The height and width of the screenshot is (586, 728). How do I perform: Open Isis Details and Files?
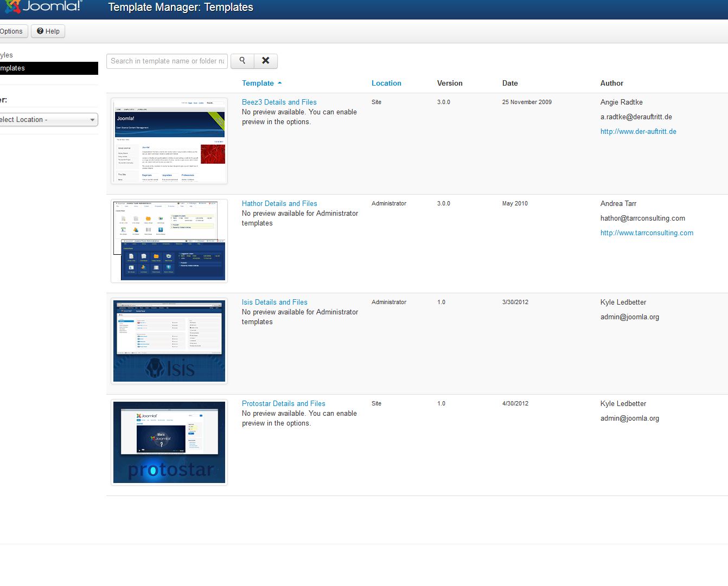coord(274,302)
